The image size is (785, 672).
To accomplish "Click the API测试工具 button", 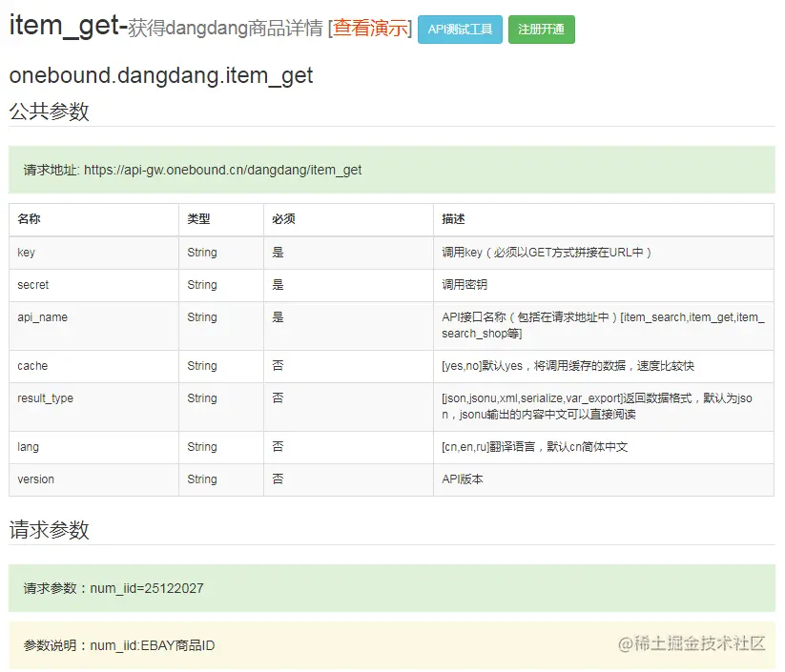I will [460, 30].
